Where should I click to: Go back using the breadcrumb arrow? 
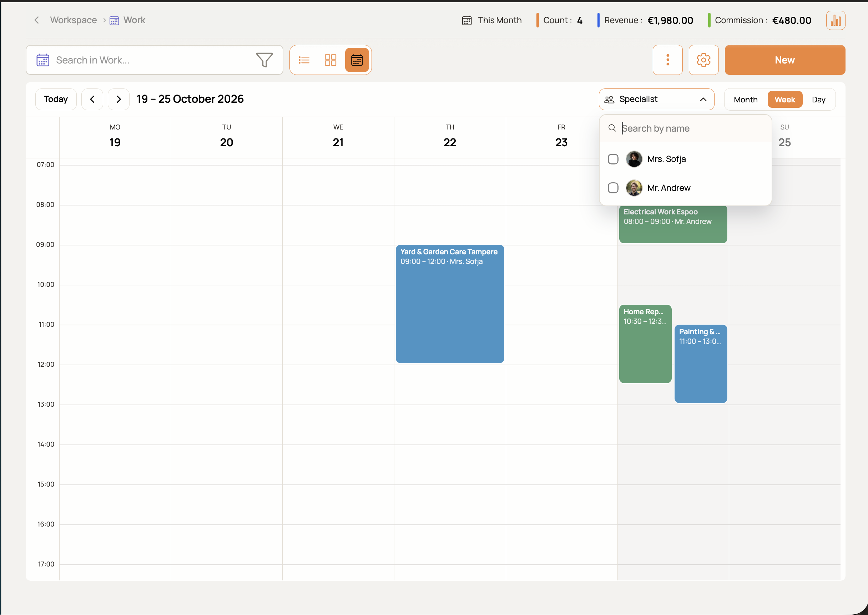[36, 20]
